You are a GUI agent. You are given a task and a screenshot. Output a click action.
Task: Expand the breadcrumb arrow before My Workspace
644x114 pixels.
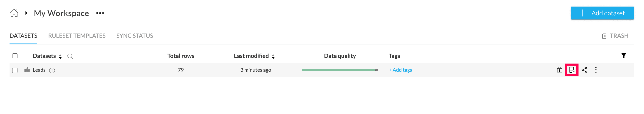pyautogui.click(x=26, y=13)
